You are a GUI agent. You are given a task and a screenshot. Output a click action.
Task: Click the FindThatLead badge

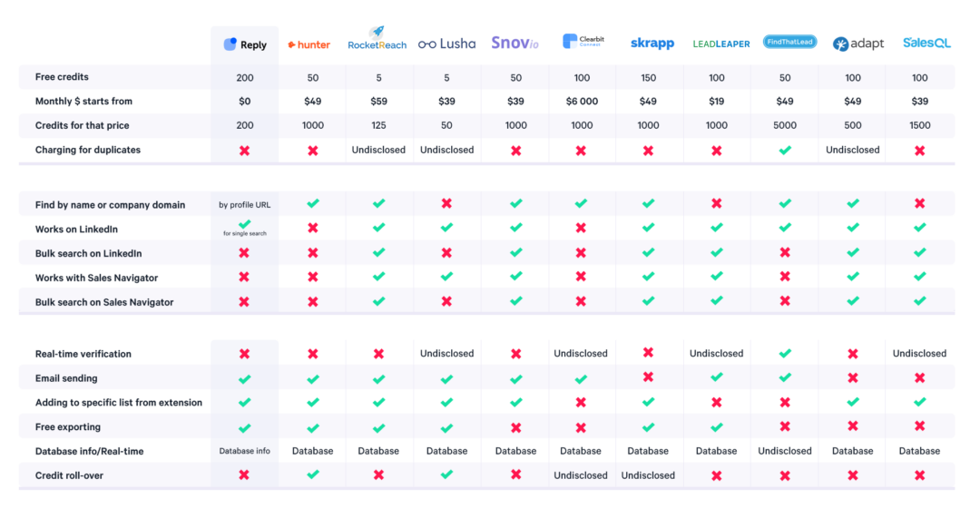(x=790, y=42)
